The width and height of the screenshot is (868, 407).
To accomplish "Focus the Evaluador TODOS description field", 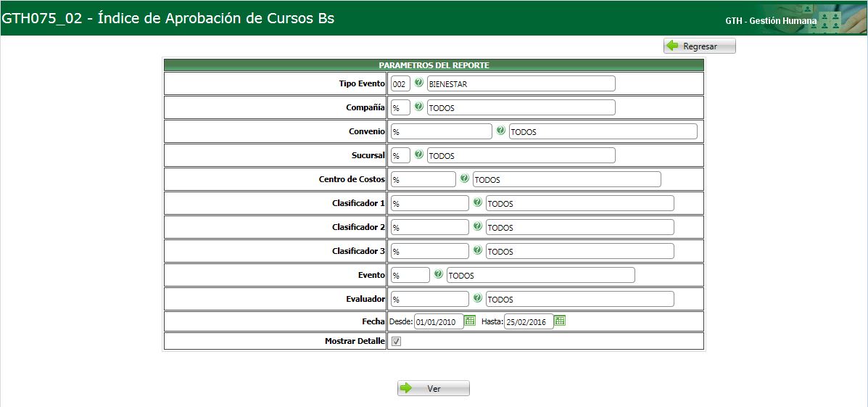I will [x=579, y=298].
